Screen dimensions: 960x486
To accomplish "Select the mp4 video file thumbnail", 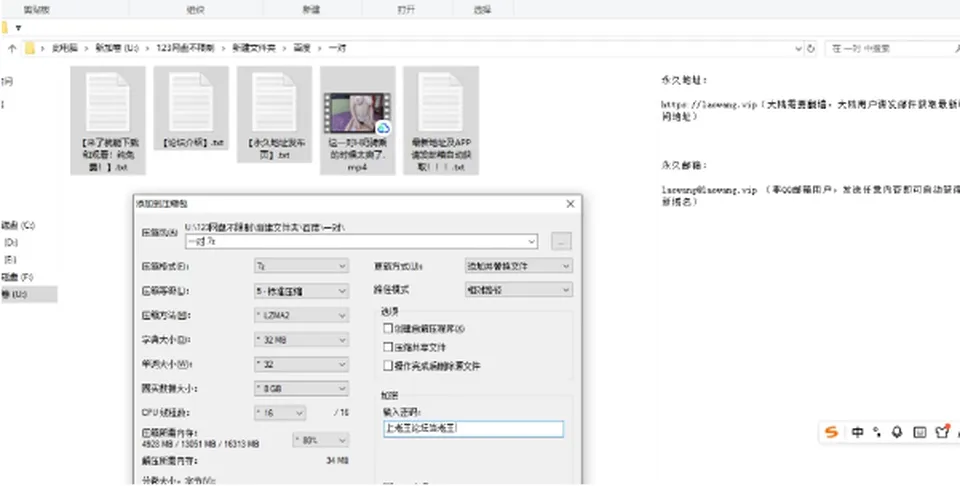I will 358,113.
